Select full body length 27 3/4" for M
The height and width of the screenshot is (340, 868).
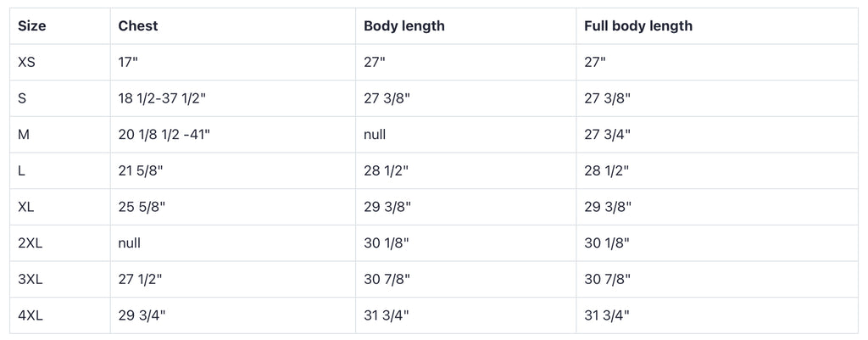608,135
